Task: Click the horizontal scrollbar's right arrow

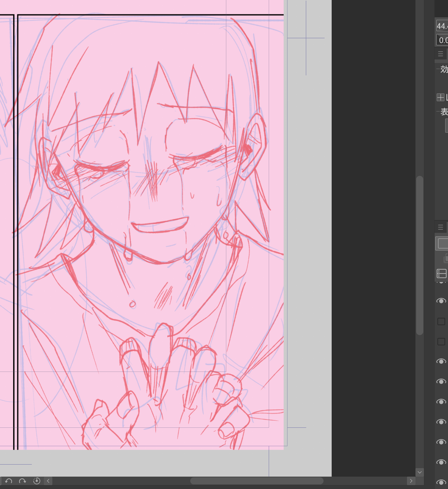Action: 411,481
